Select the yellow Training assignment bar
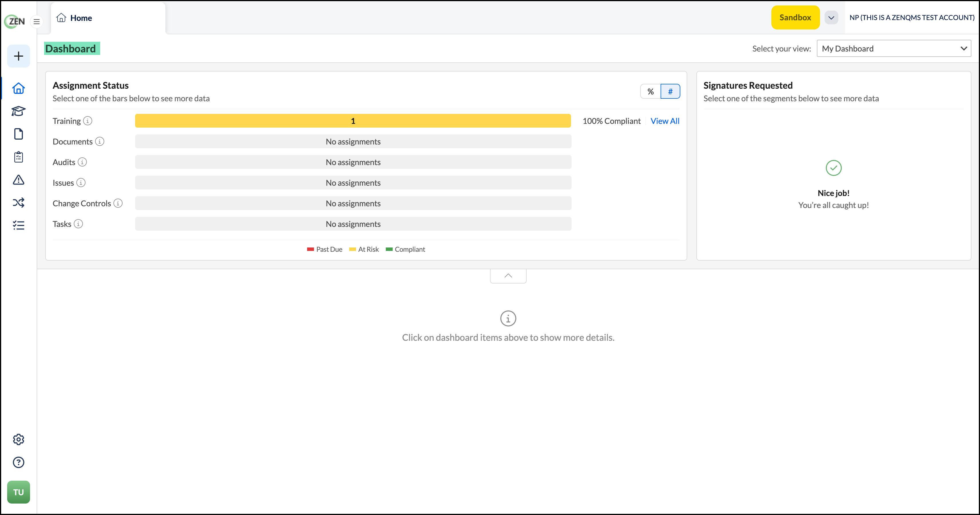Image resolution: width=980 pixels, height=515 pixels. 353,121
